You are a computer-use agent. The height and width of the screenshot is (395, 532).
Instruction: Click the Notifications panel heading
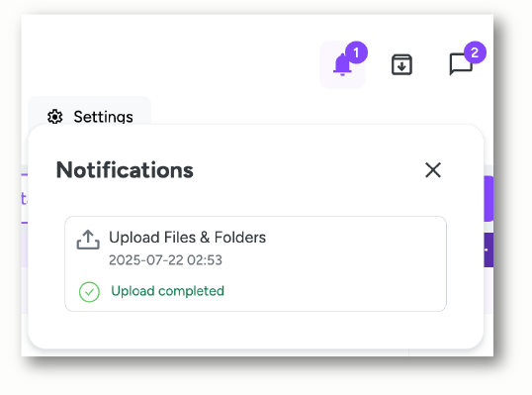[125, 170]
